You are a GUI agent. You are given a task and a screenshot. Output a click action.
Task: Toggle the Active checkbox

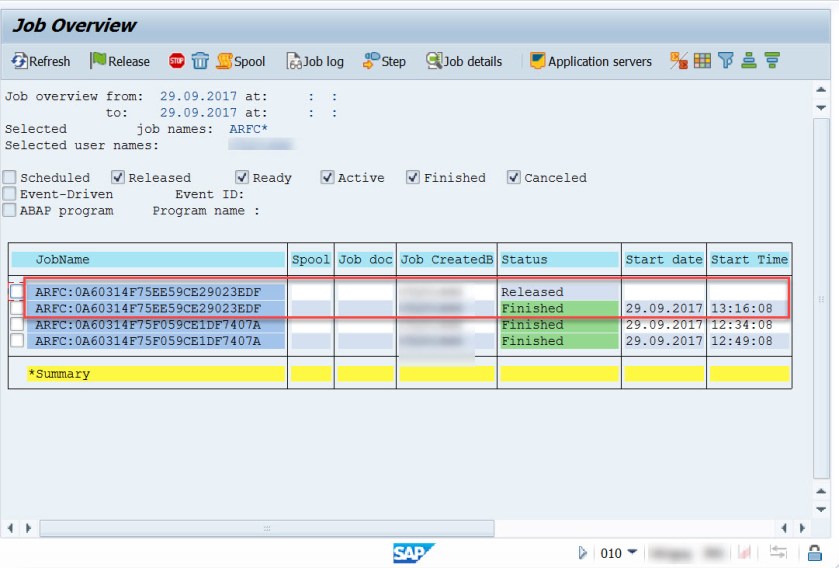pos(327,177)
